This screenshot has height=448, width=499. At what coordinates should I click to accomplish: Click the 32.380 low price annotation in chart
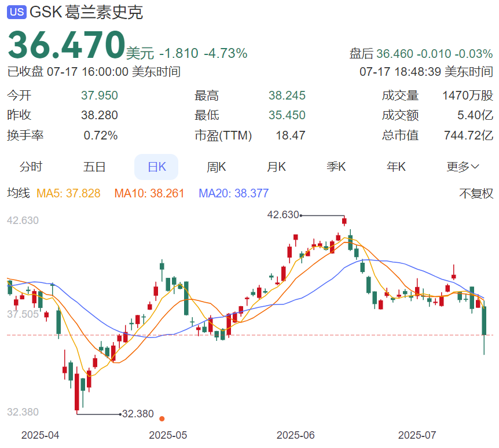pyautogui.click(x=138, y=414)
